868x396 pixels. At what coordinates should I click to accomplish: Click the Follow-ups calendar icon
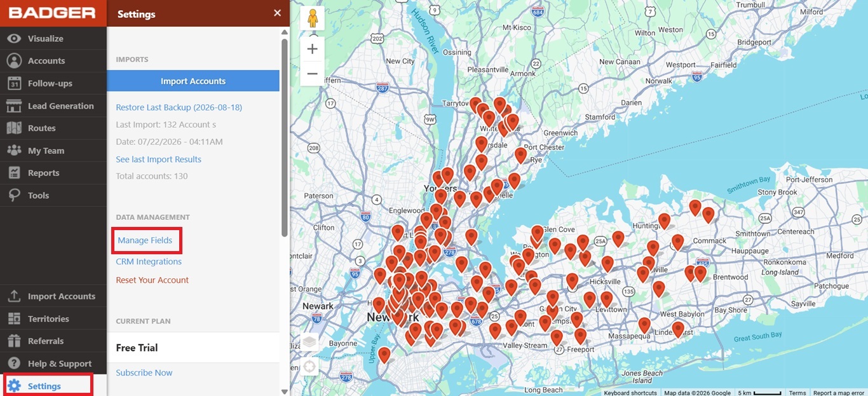(x=14, y=83)
